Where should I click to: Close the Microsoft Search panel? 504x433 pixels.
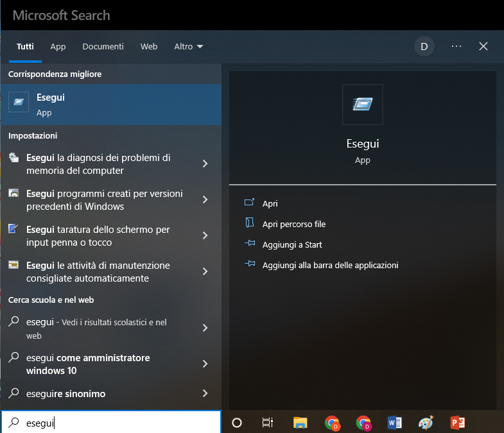[483, 47]
